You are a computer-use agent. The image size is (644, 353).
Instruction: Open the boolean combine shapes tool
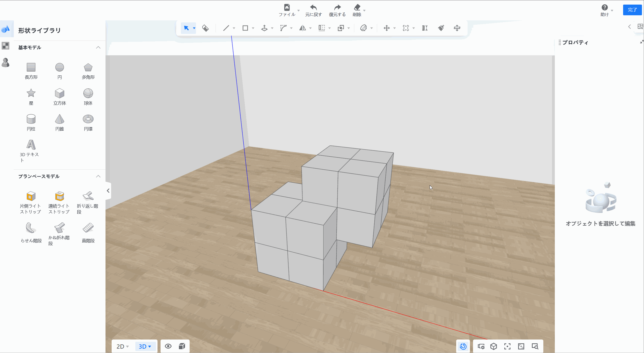341,28
